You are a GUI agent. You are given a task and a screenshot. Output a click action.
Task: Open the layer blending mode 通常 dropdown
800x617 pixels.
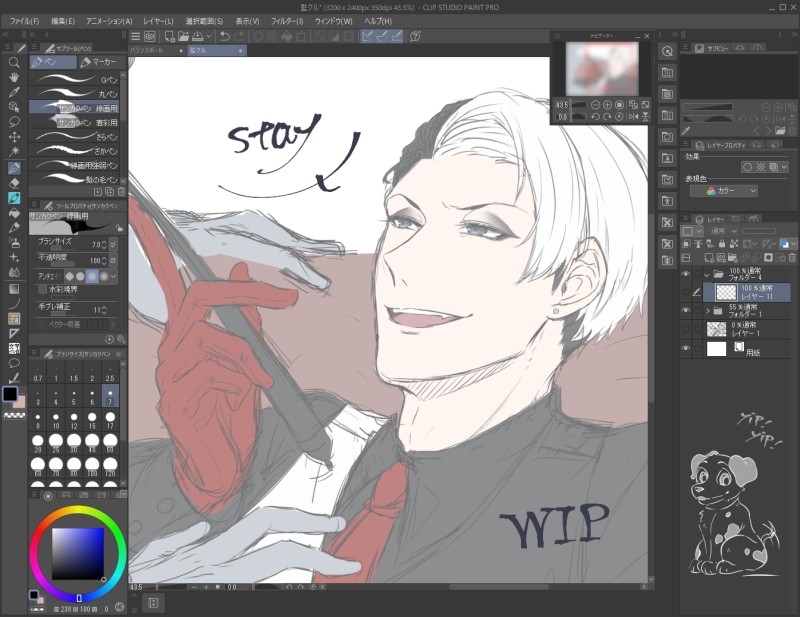tap(723, 231)
